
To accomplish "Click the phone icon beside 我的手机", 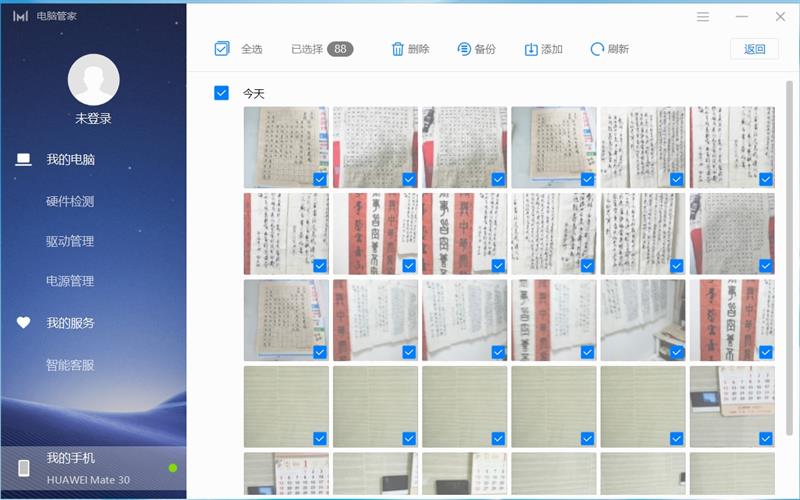I will click(23, 468).
